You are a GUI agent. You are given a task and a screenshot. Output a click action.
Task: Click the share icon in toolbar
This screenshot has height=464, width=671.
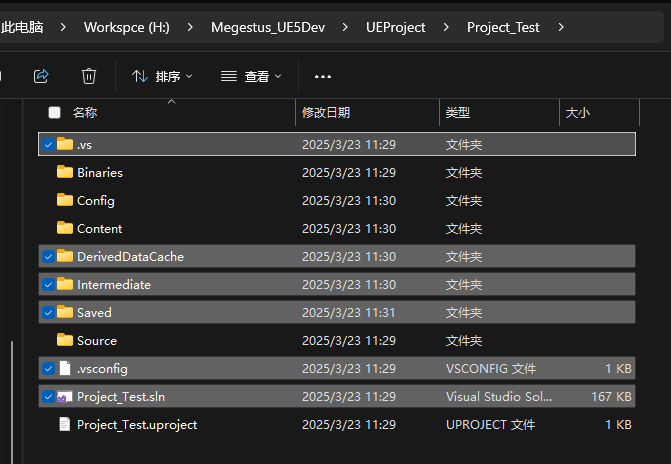[41, 76]
